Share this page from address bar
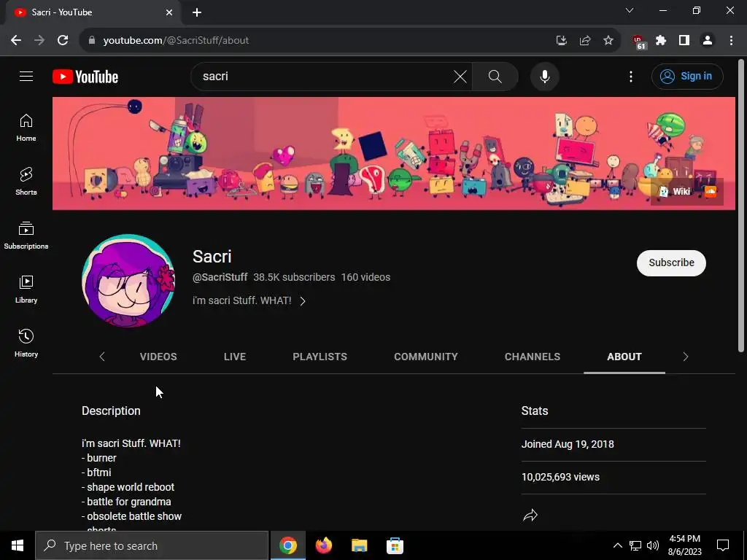Screen dimensions: 747x560 pos(585,41)
